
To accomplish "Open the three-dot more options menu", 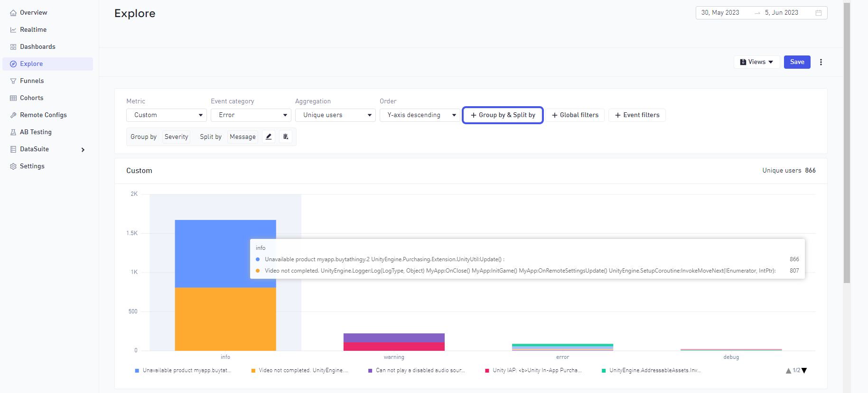I will click(821, 62).
